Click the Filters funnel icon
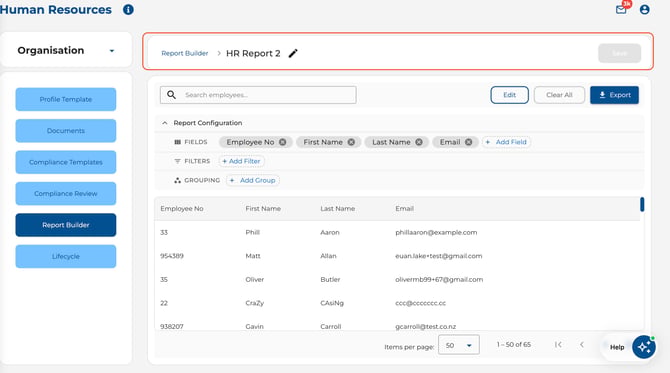This screenshot has width=670, height=373. coord(177,161)
